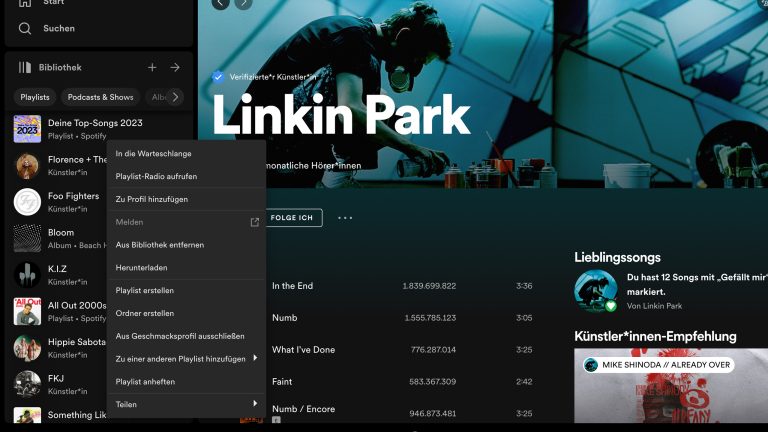Choose Herunterladen in context menu
The width and height of the screenshot is (768, 432).
point(186,268)
